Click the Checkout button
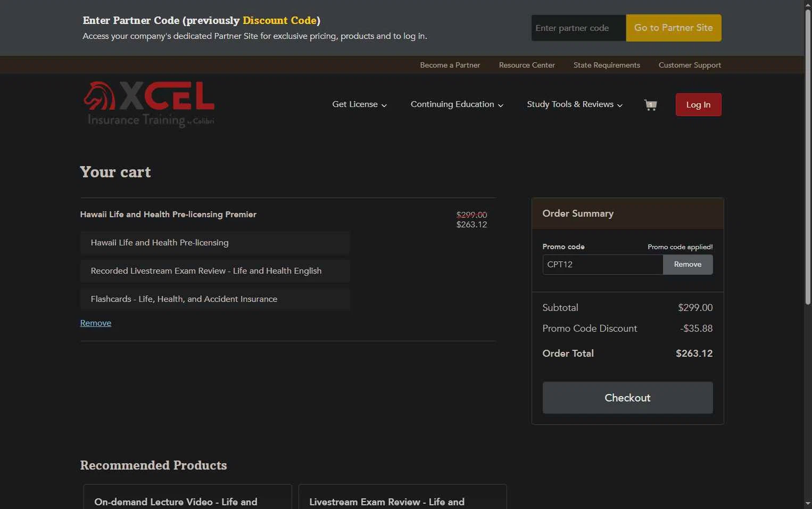Viewport: 812px width, 509px height. point(627,398)
